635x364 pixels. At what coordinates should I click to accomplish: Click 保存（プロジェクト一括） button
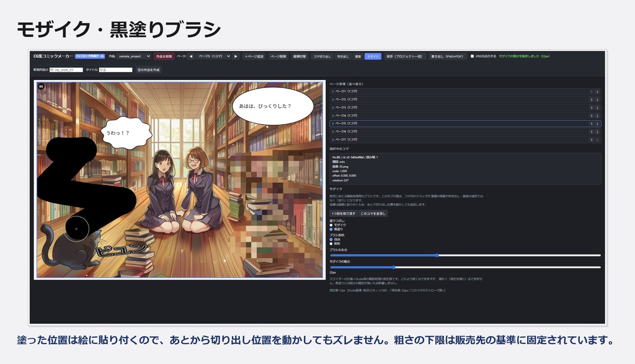pyautogui.click(x=404, y=56)
